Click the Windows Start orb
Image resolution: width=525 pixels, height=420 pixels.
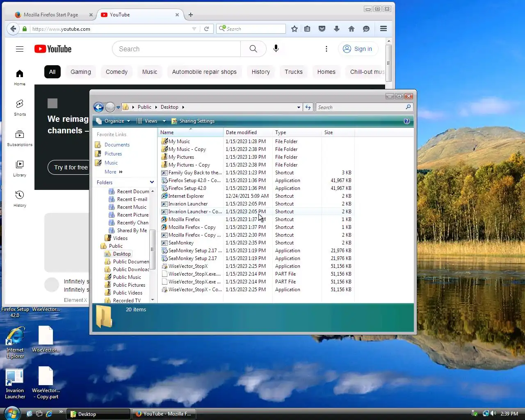11,413
